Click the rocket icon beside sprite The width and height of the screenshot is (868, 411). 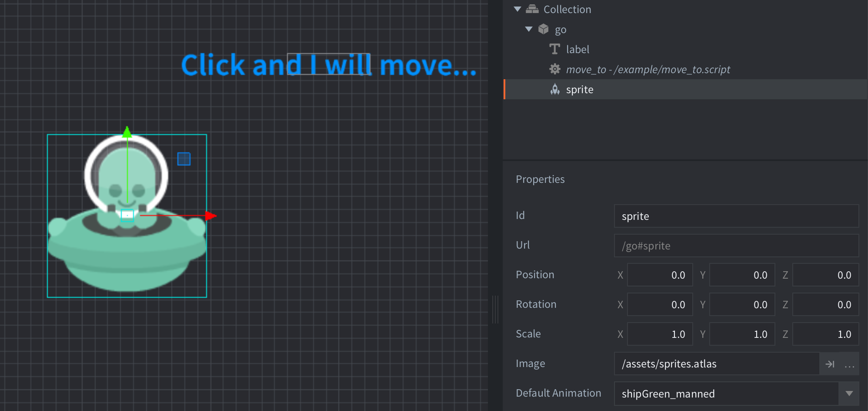point(554,89)
